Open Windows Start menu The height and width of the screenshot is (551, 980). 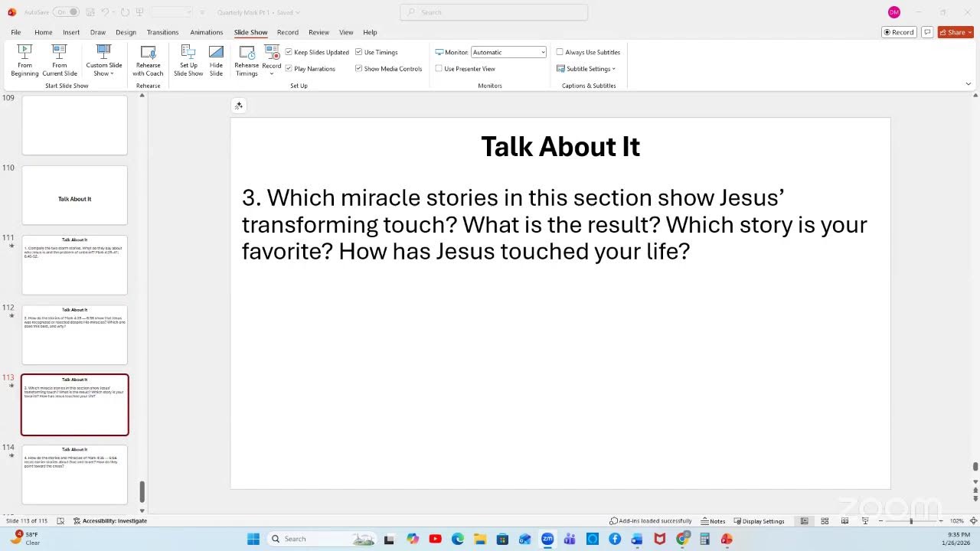[253, 539]
